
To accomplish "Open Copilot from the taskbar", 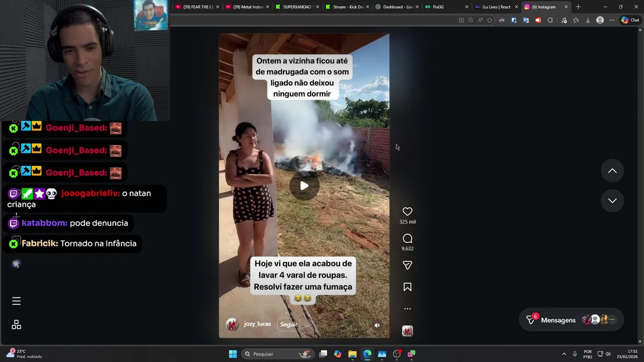I will coord(338,354).
